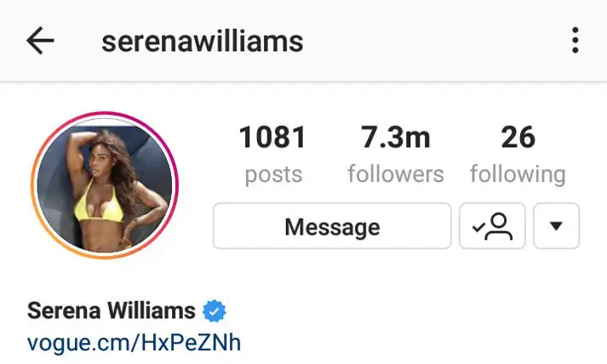The height and width of the screenshot is (364, 607).
Task: Tap the 7.3m follower count
Action: [x=396, y=137]
